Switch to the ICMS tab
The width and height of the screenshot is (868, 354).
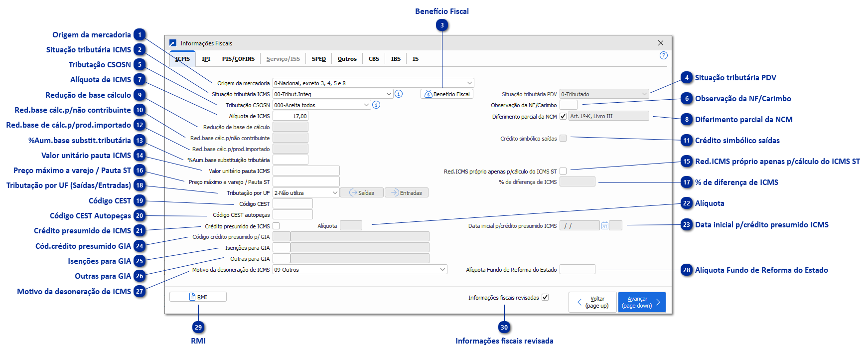[182, 59]
